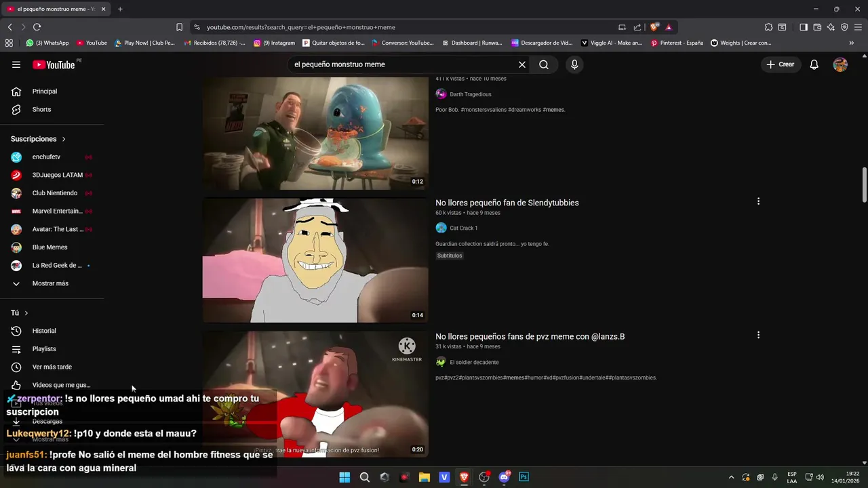Open Brave Shields lion icon
Image resolution: width=868 pixels, height=488 pixels.
click(x=654, y=27)
